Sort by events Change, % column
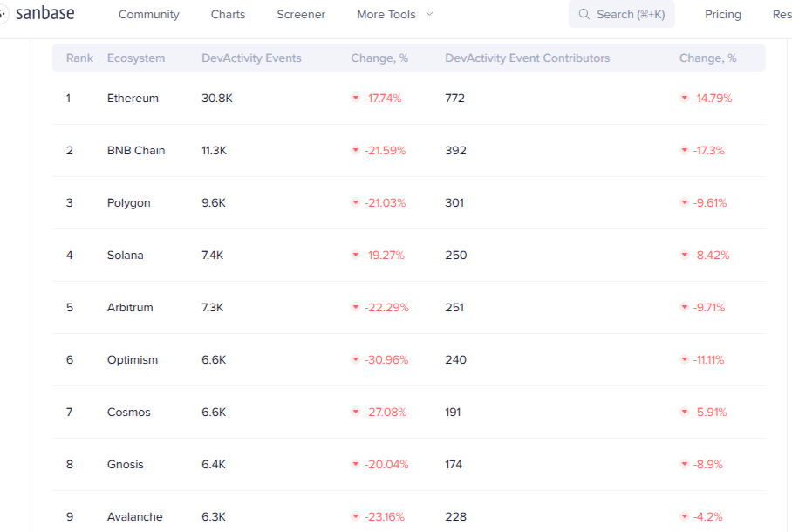792x532 pixels. pos(379,58)
